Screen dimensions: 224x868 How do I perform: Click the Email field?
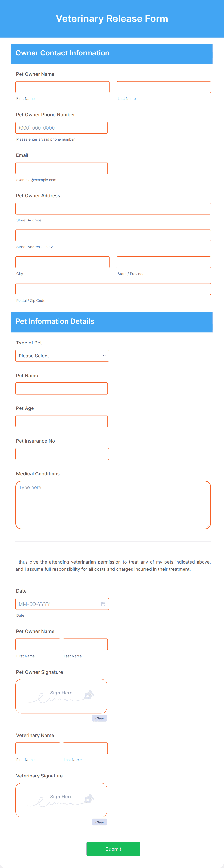61,168
